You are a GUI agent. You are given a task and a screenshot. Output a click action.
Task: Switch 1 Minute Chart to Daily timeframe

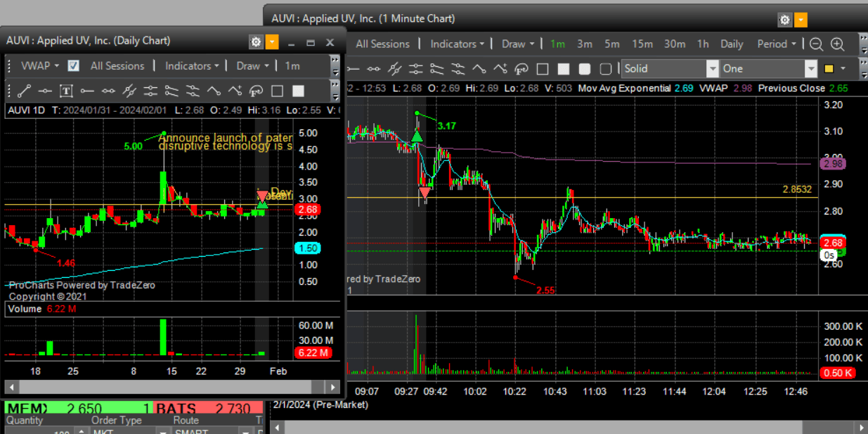click(x=732, y=44)
